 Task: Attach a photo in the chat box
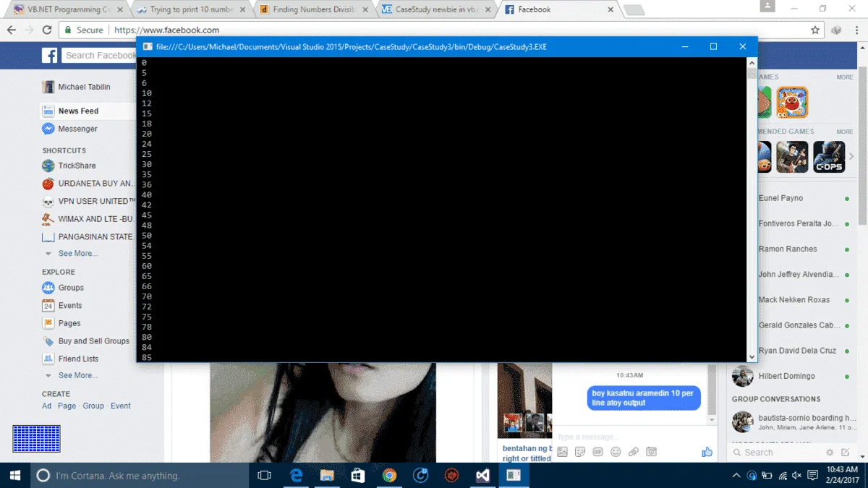point(562,452)
